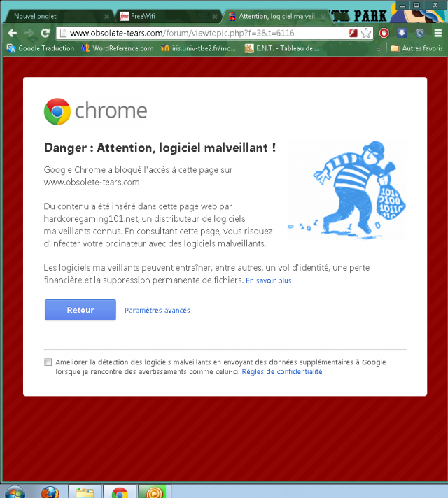Open the Chrome hamburger menu
448x498 pixels.
[437, 33]
